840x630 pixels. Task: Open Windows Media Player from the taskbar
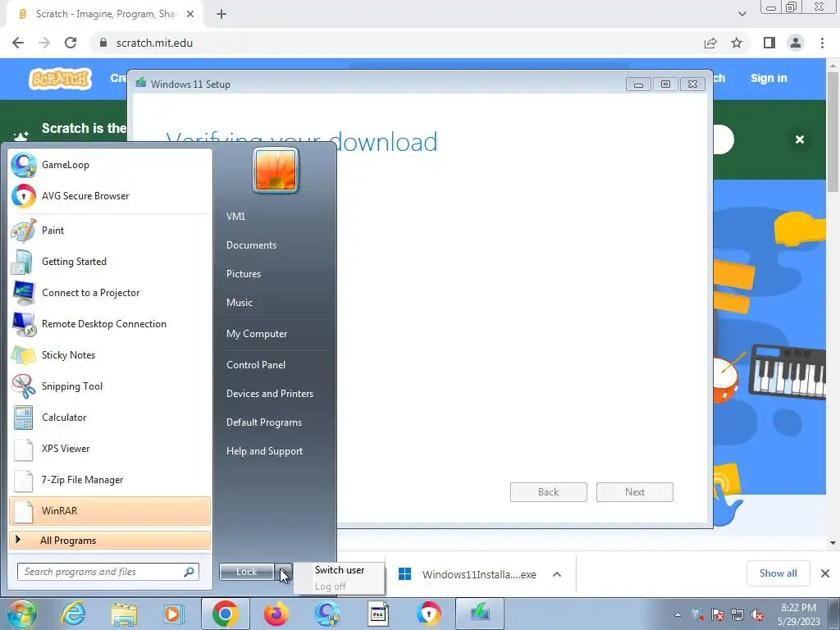coord(172,614)
